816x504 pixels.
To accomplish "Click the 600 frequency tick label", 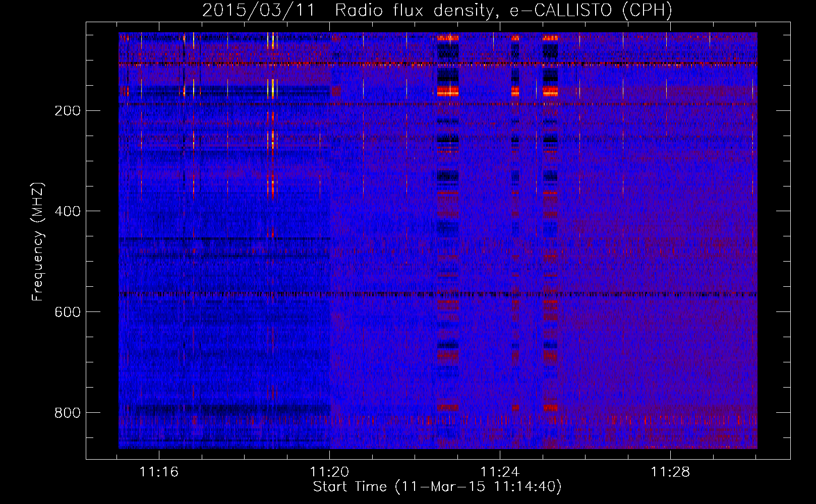I will coord(68,312).
